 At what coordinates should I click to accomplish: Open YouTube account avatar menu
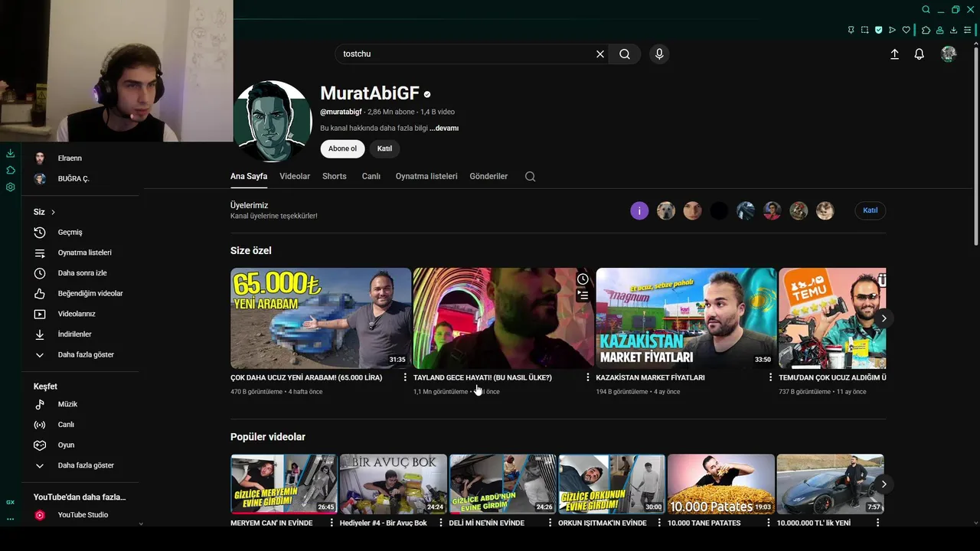point(949,54)
